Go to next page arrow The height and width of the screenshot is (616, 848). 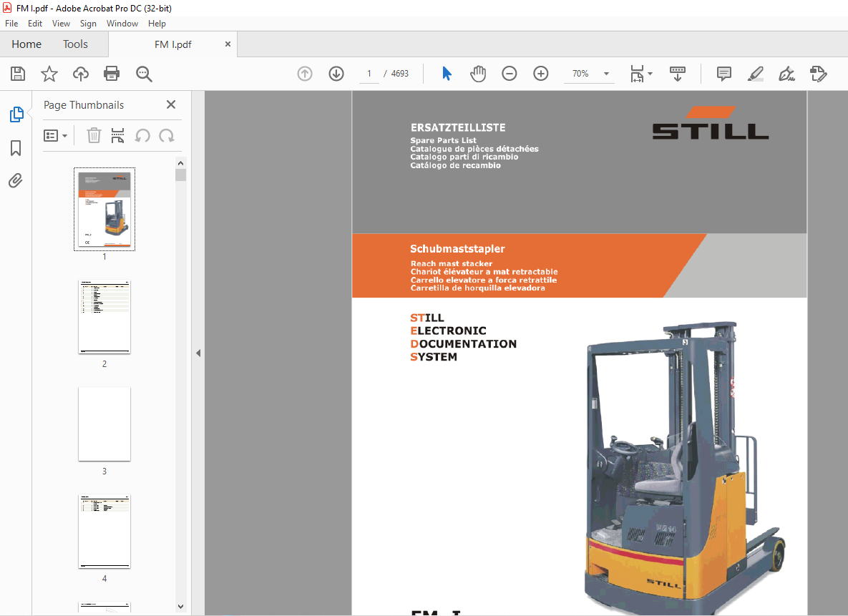tap(336, 74)
